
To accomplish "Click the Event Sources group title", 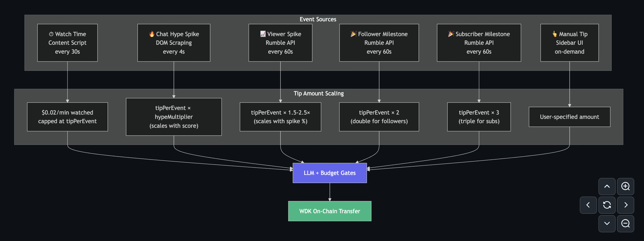I will point(318,19).
